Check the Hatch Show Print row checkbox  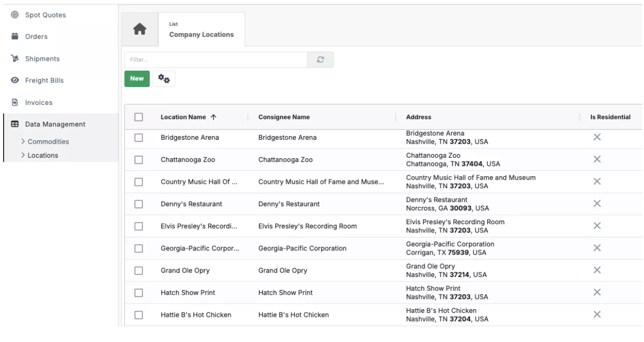coord(138,293)
